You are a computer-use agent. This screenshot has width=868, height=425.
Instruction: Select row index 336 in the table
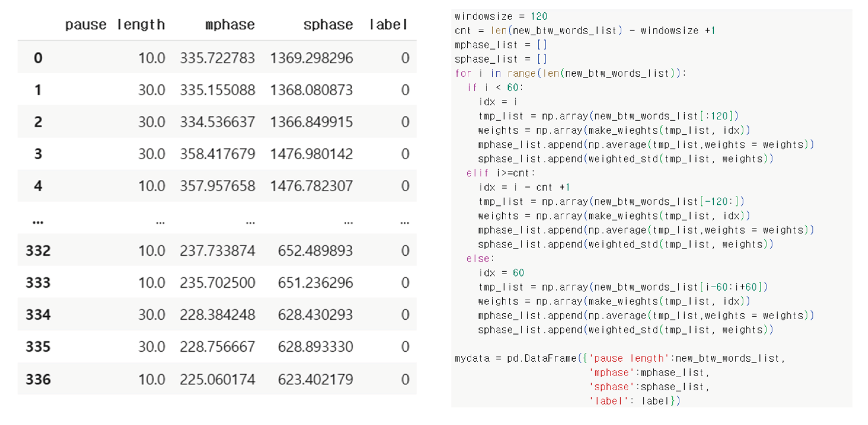pos(38,379)
